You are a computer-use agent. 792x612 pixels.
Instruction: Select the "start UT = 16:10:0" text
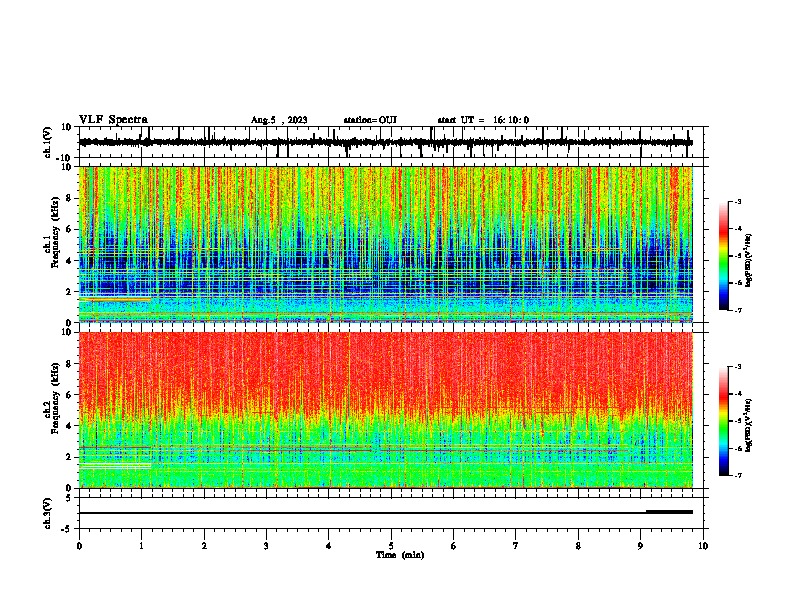[483, 120]
